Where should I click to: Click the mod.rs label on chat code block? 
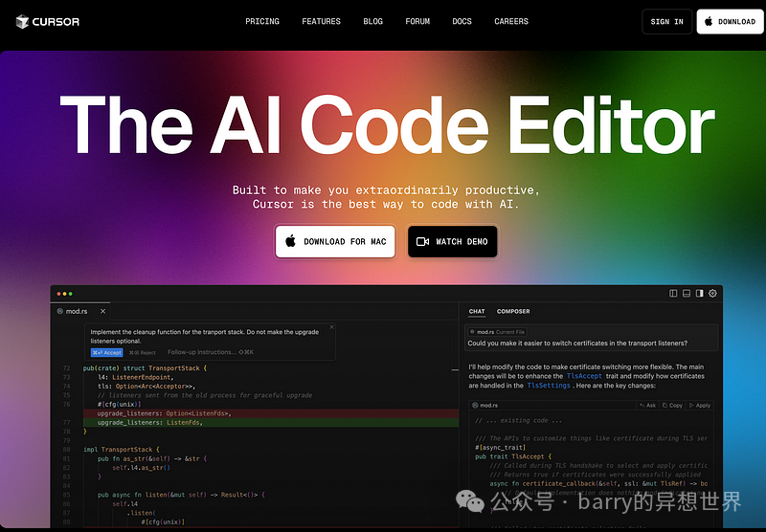(485, 405)
